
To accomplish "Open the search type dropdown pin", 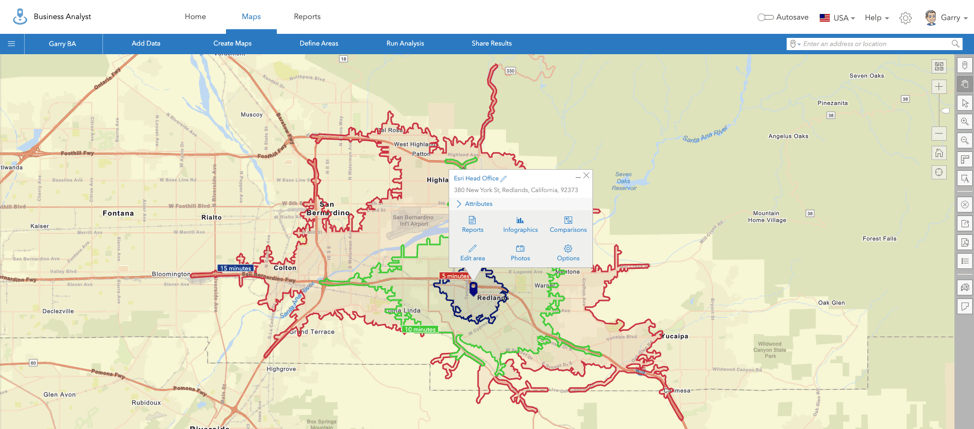I will pyautogui.click(x=794, y=44).
